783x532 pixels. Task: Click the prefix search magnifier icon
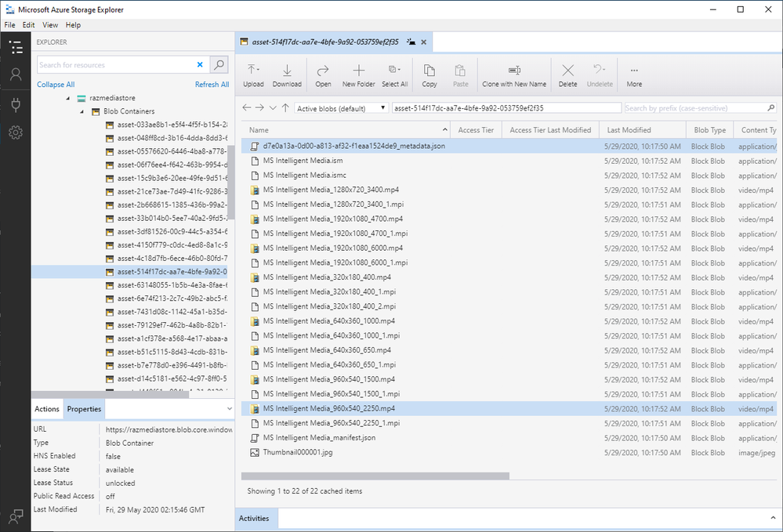click(771, 107)
